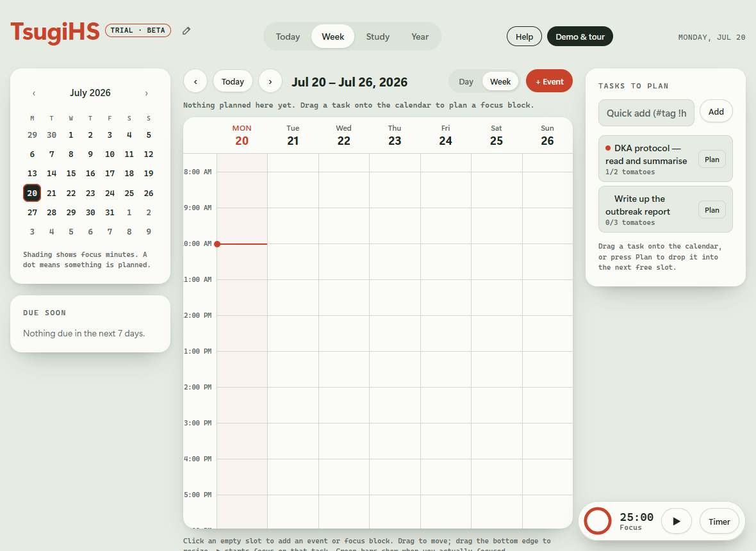This screenshot has height=551, width=756.
Task: Click '0/3 tomatoes' count text
Action: 630,223
